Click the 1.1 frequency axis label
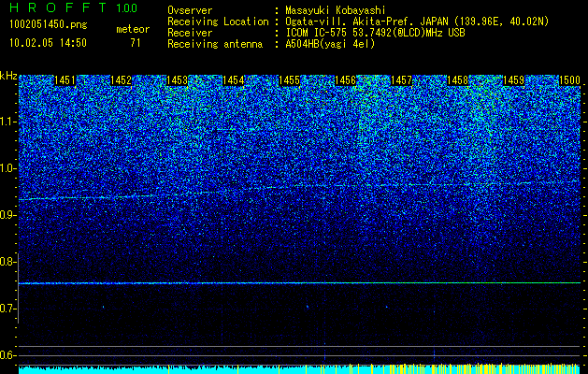 (x=7, y=122)
